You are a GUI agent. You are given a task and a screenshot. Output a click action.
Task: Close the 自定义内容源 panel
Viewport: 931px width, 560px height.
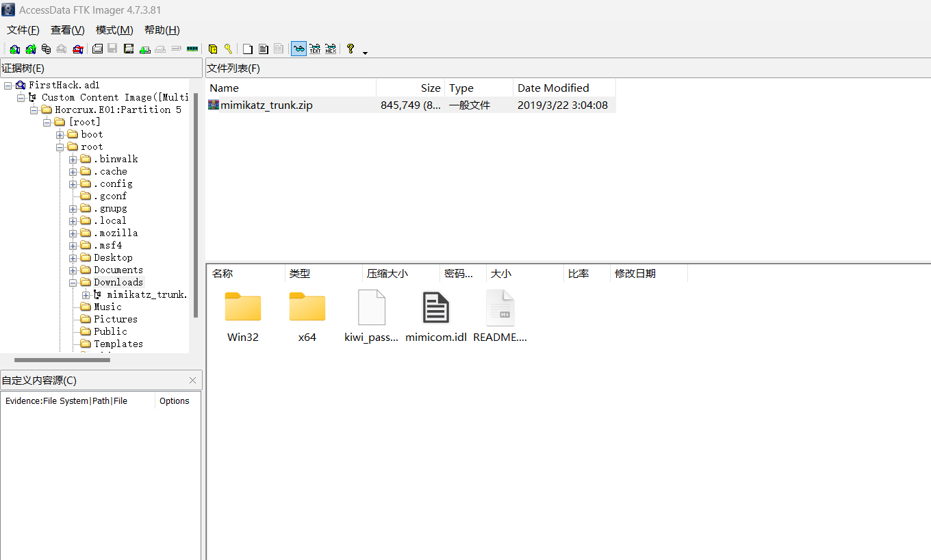point(192,381)
